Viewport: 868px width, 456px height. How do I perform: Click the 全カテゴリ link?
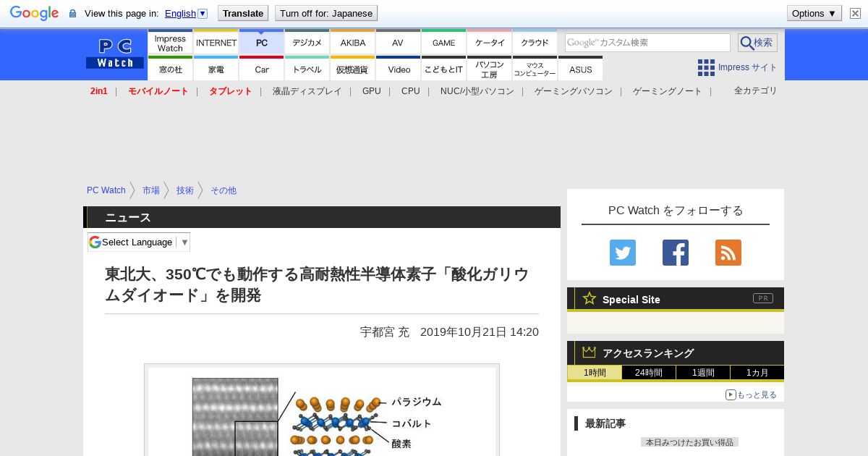pos(755,90)
